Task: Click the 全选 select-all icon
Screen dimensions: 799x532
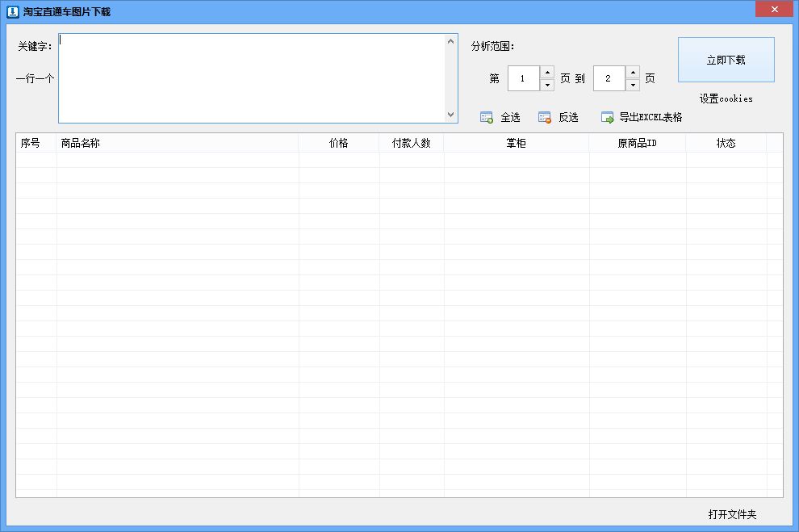Action: (x=487, y=118)
